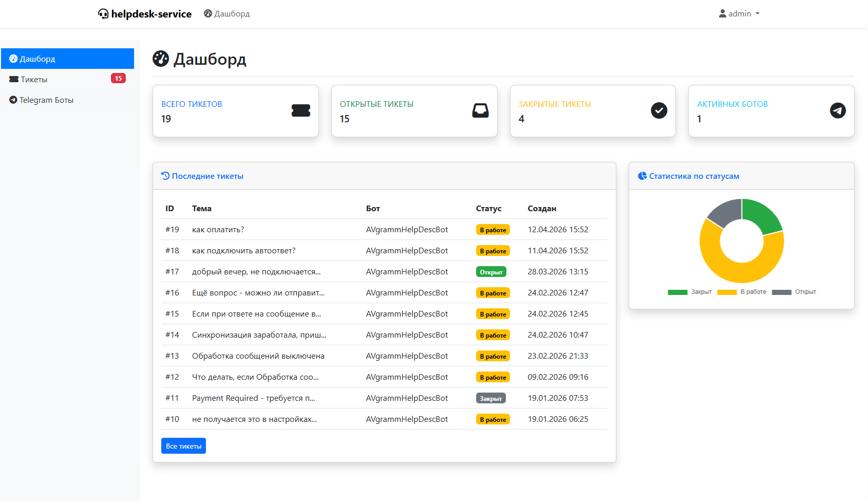The height and width of the screenshot is (501, 868).
Task: Open the admin user dropdown menu
Action: 739,14
